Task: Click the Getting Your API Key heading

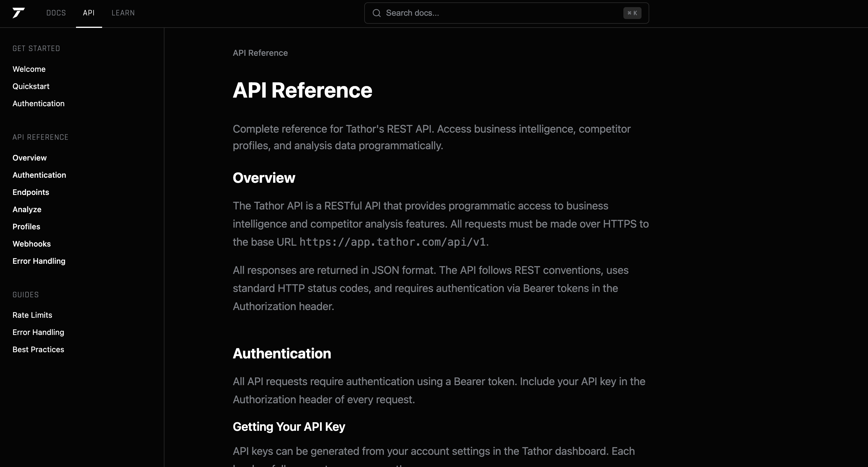Action: [289, 427]
